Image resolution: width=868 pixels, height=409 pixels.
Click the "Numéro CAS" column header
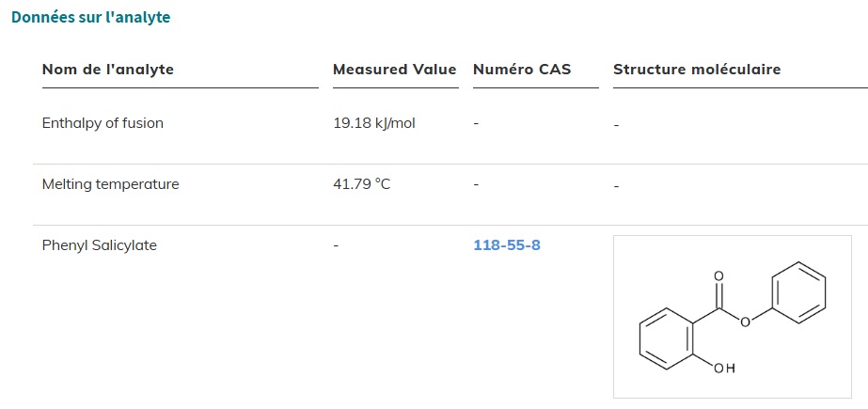coord(522,70)
